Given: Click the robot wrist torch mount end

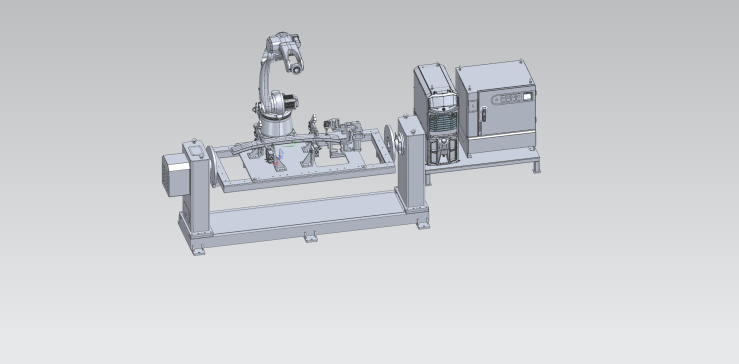Looking at the screenshot, I should (296, 69).
